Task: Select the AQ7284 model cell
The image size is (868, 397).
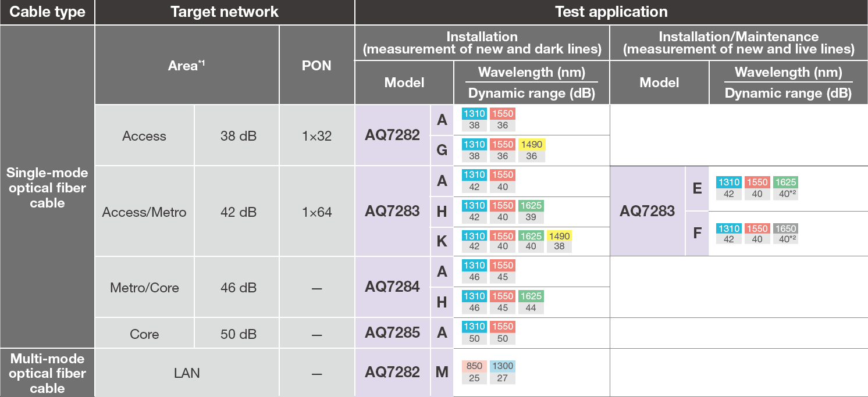Action: point(392,287)
